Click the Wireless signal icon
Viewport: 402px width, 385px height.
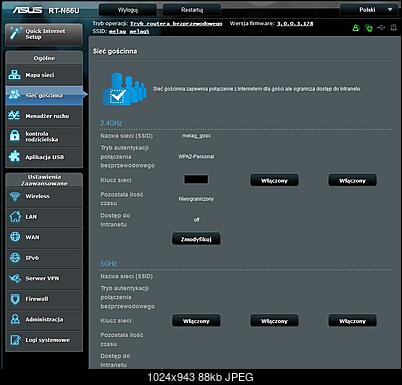click(x=15, y=196)
